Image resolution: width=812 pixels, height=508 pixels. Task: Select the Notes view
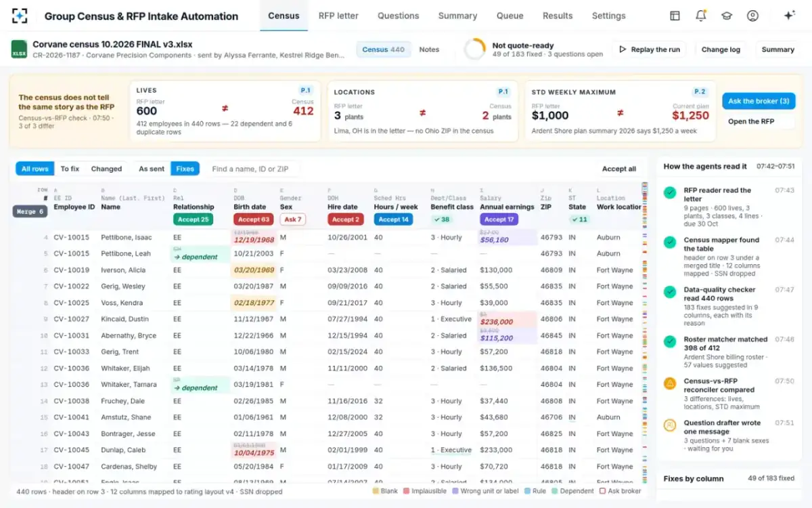click(429, 49)
